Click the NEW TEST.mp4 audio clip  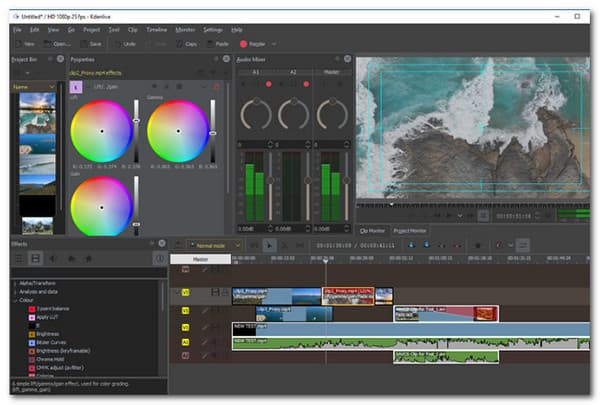coord(411,343)
